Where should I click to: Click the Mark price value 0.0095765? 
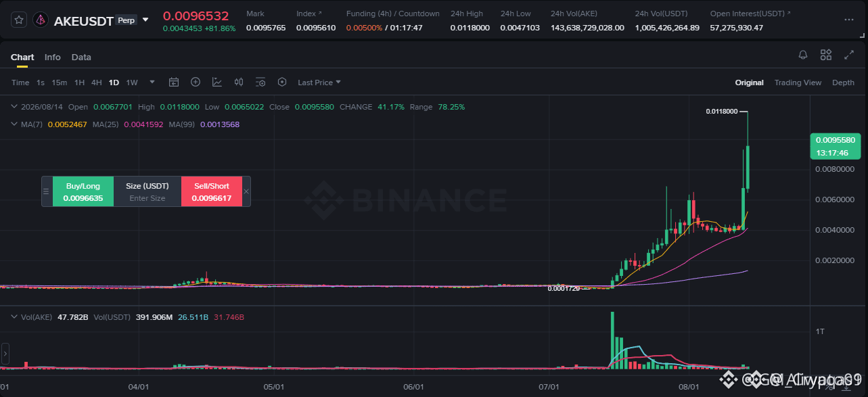pyautogui.click(x=265, y=28)
